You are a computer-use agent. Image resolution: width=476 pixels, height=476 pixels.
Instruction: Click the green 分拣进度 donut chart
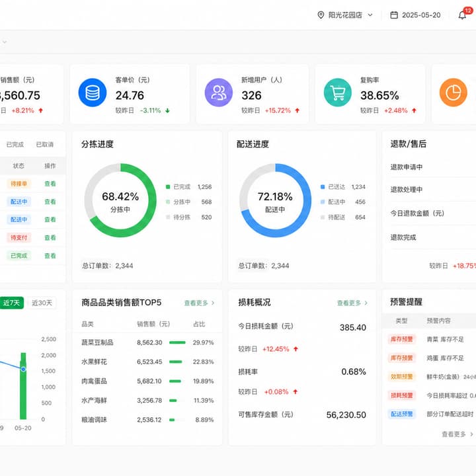click(120, 200)
